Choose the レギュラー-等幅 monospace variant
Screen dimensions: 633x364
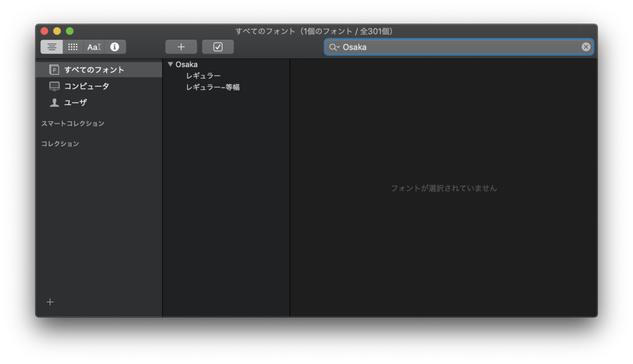(212, 87)
